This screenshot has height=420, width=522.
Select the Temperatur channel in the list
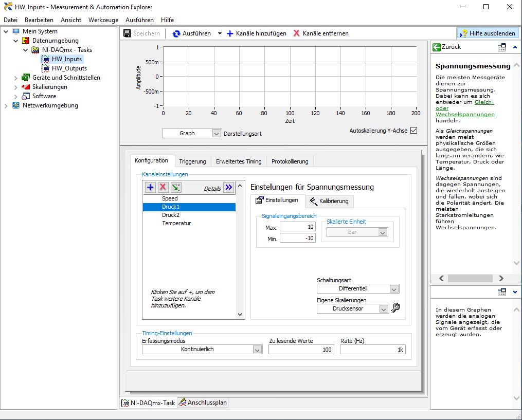tap(176, 223)
